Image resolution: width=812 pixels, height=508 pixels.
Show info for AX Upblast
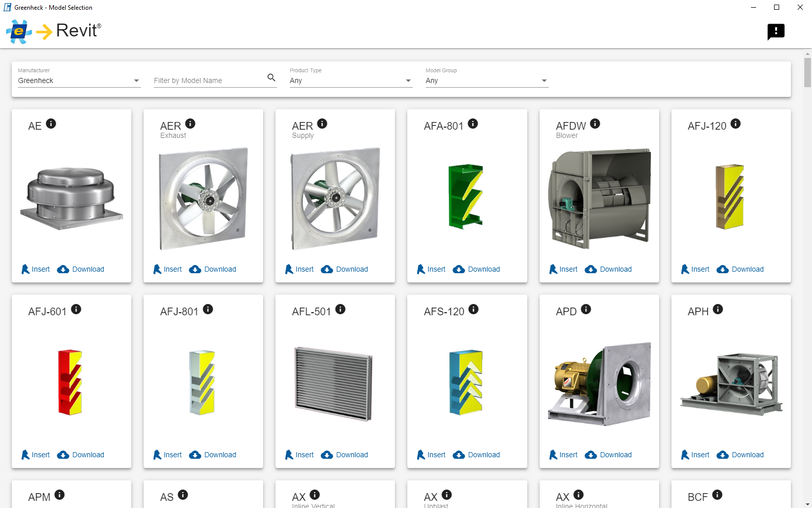pos(447,495)
